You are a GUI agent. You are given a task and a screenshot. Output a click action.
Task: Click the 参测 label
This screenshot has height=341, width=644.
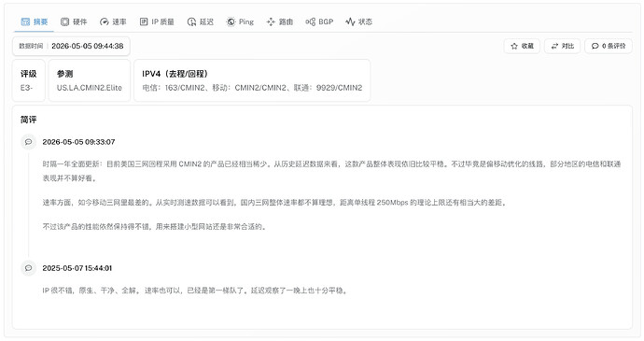tap(65, 74)
